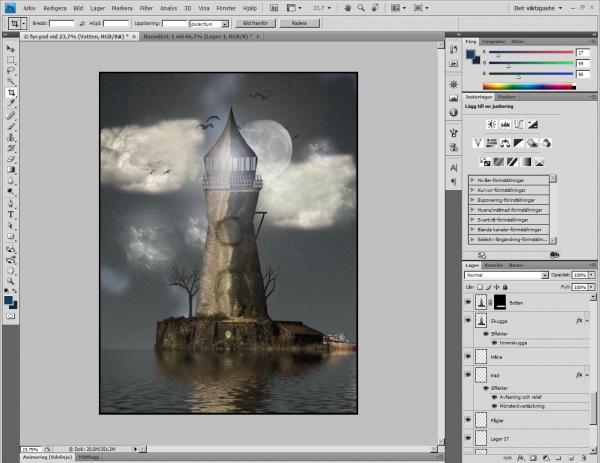The image size is (600, 463).
Task: Select the Eyedropper tool
Action: [10, 103]
